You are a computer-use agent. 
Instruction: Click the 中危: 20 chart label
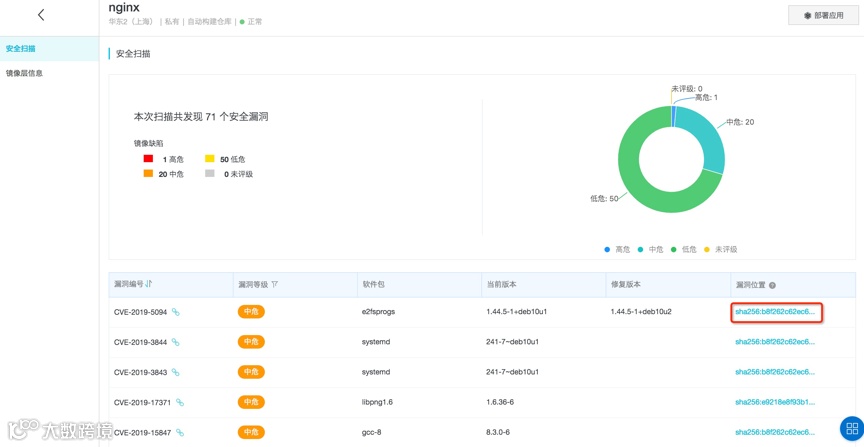coord(740,122)
